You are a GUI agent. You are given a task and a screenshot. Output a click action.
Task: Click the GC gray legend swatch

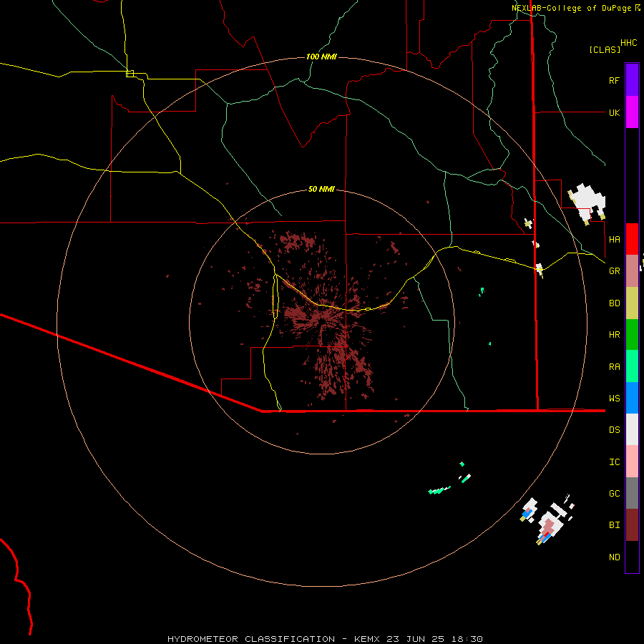click(632, 493)
